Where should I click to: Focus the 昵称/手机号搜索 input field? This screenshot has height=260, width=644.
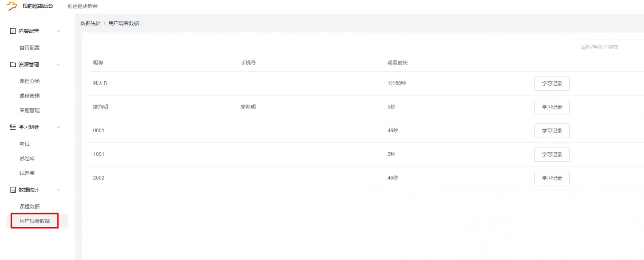pos(609,47)
